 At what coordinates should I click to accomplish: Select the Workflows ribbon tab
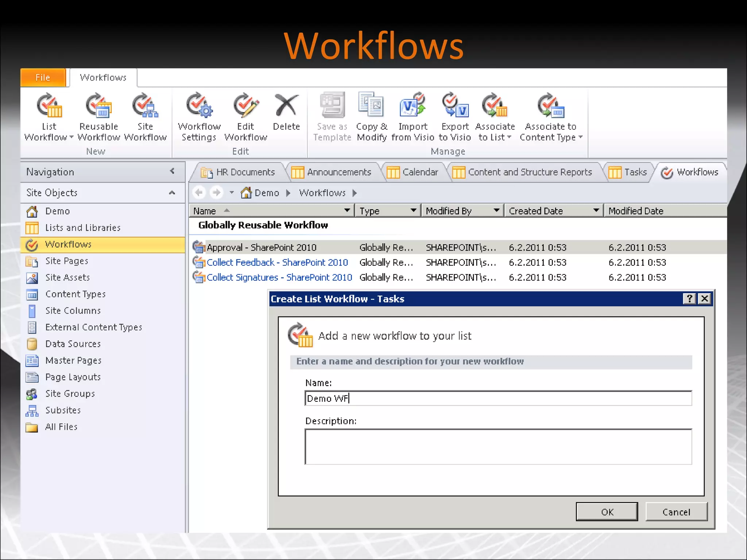click(x=103, y=77)
